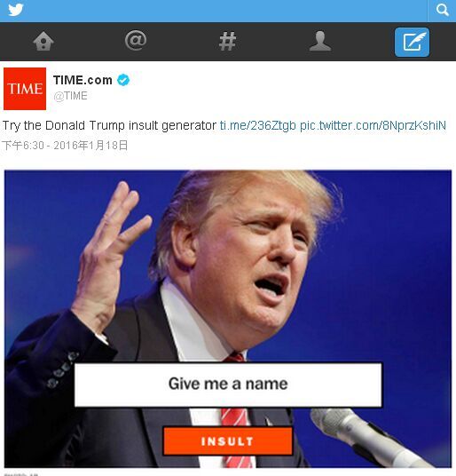
Task: Click the orange INSULT button
Action: (228, 441)
